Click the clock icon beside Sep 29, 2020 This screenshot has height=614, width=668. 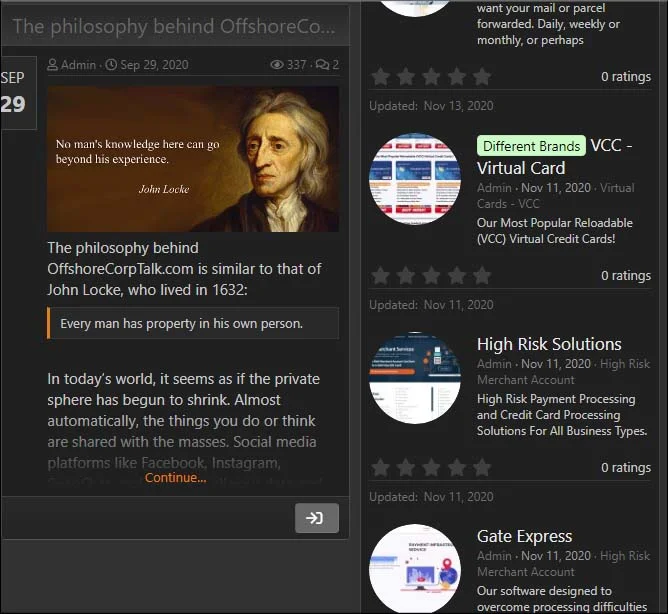click(111, 65)
